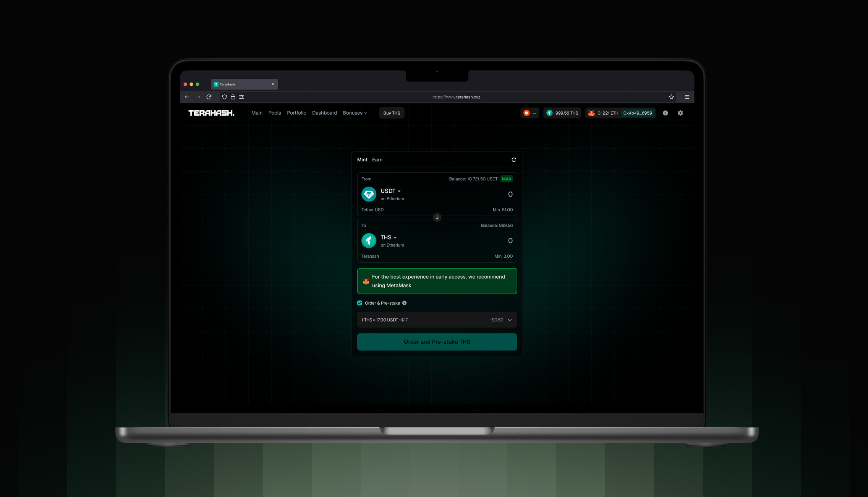Open the help question mark icon
The image size is (868, 497).
click(x=666, y=113)
